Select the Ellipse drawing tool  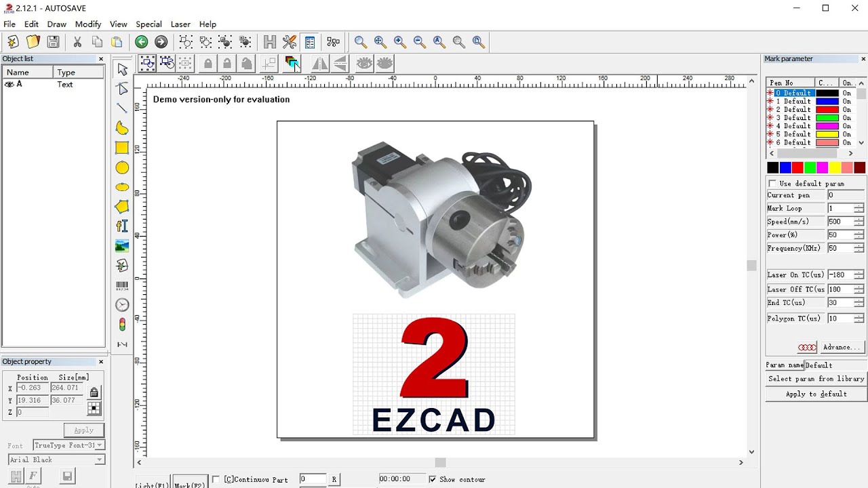click(x=122, y=187)
